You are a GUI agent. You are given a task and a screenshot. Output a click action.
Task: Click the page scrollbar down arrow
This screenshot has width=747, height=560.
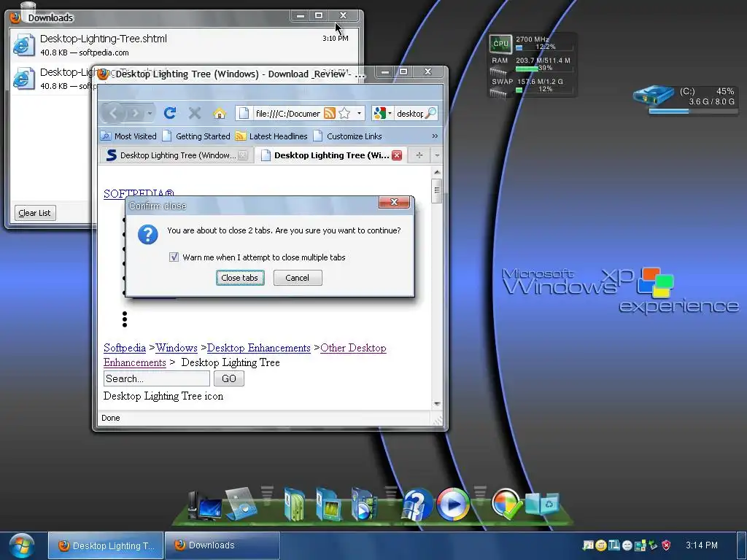[x=437, y=404]
